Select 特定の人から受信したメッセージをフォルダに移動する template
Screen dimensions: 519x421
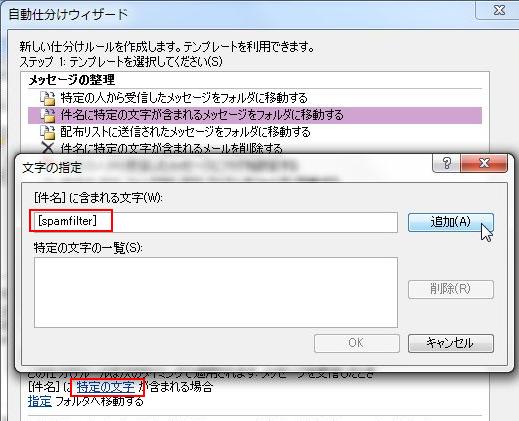(184, 98)
